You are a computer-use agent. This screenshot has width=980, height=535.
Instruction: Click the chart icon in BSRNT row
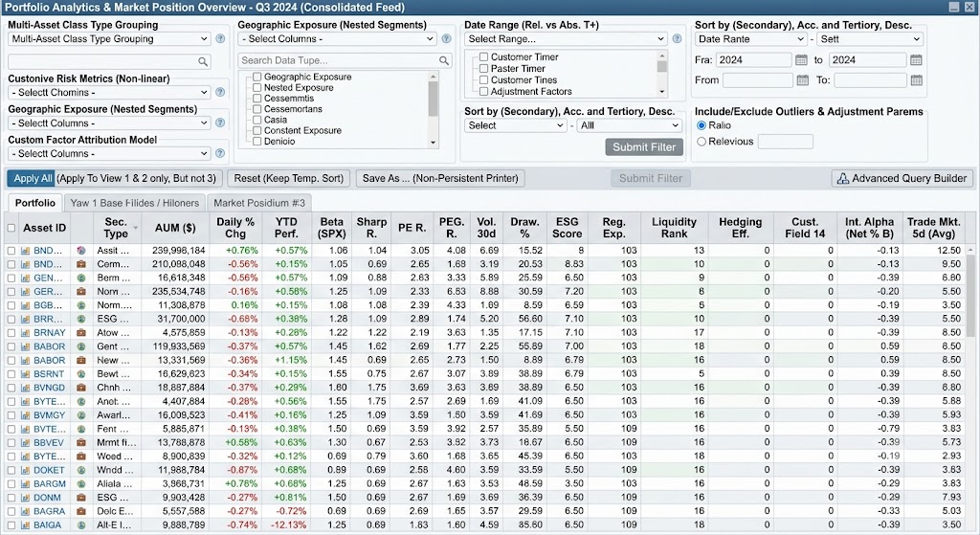(26, 374)
